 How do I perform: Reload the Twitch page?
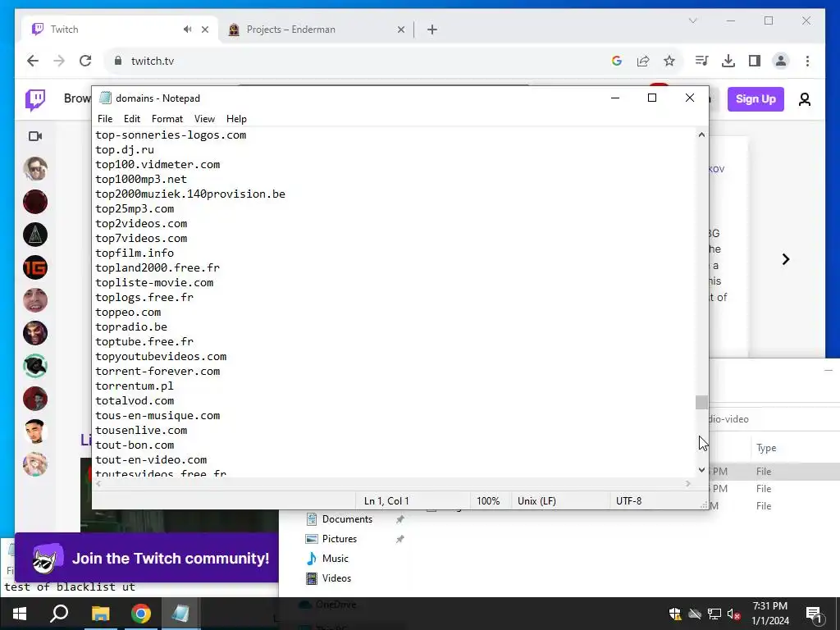(x=85, y=61)
